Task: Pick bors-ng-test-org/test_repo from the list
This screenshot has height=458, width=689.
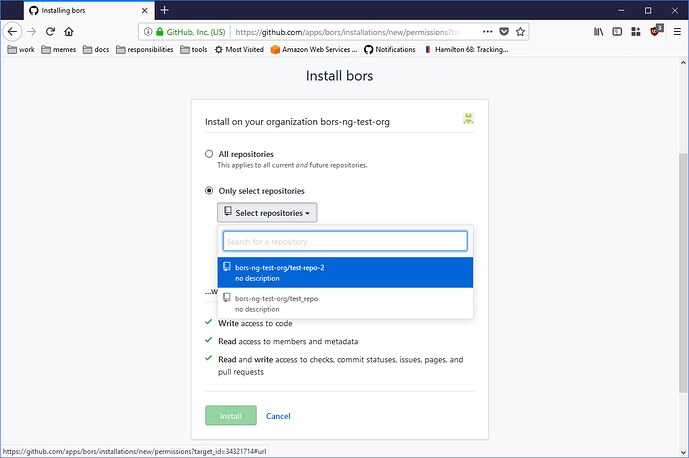Action: 345,303
